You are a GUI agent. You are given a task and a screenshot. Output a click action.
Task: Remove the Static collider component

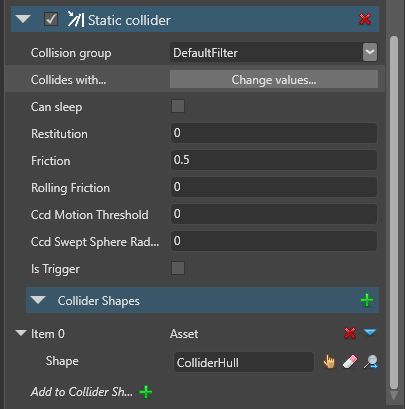[x=365, y=19]
